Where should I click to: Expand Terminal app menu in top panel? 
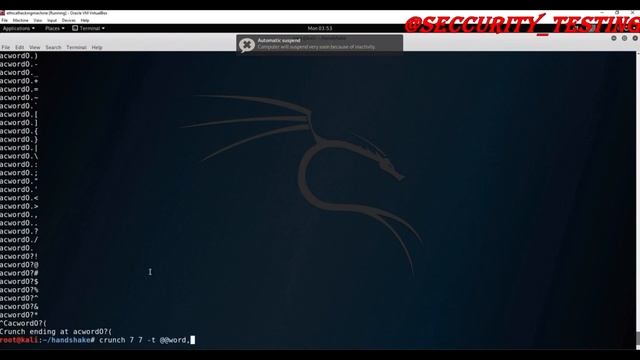(89, 28)
